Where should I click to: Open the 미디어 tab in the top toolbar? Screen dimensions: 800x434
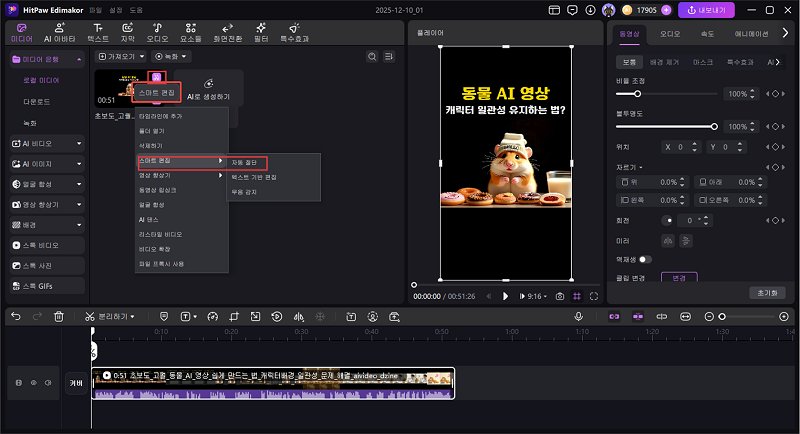(x=21, y=33)
